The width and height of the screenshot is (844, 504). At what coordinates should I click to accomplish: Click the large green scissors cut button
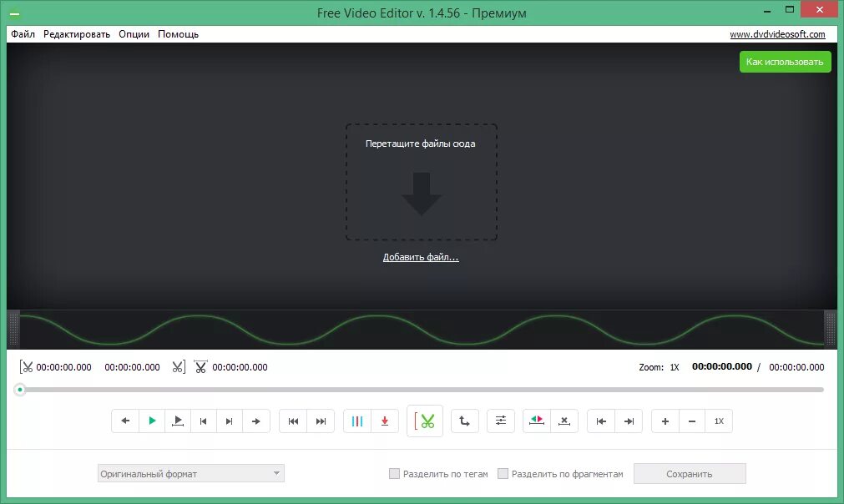tap(425, 421)
